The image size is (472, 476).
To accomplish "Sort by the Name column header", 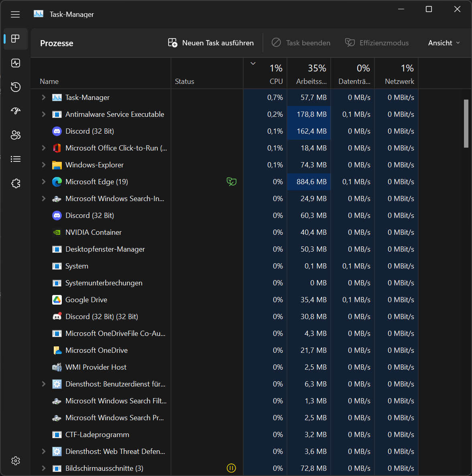I will click(101, 73).
